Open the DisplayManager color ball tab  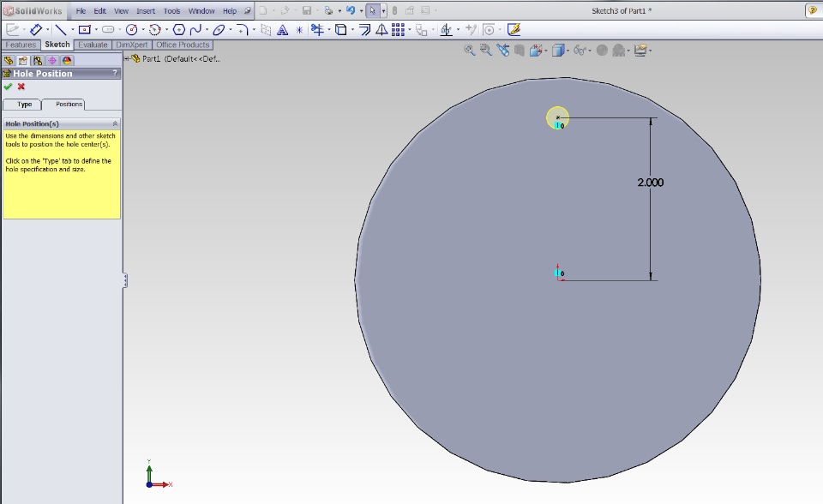coord(67,60)
